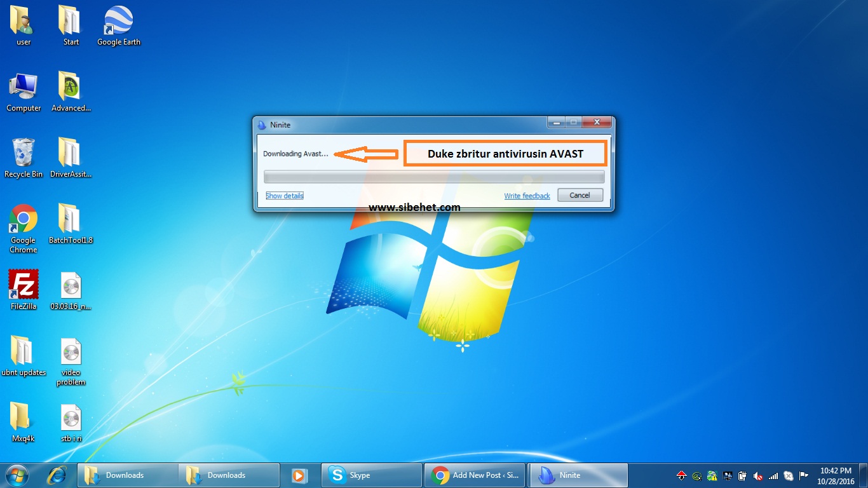This screenshot has width=868, height=488.
Task: Open the power plug tray icon
Action: click(742, 475)
